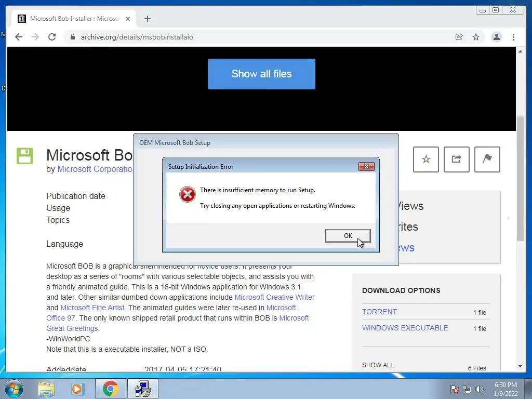Click the Usage label

point(58,208)
